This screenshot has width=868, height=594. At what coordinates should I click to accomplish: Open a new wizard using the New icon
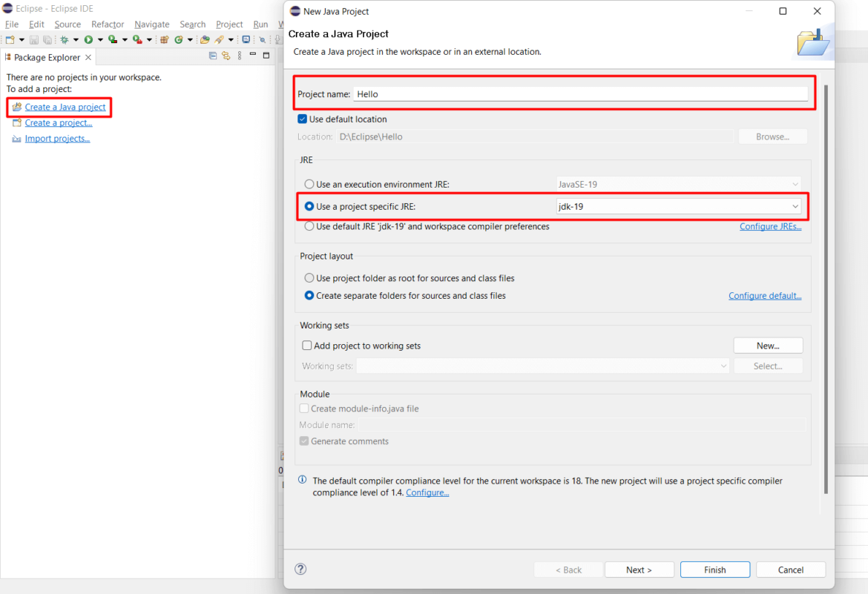pos(12,39)
